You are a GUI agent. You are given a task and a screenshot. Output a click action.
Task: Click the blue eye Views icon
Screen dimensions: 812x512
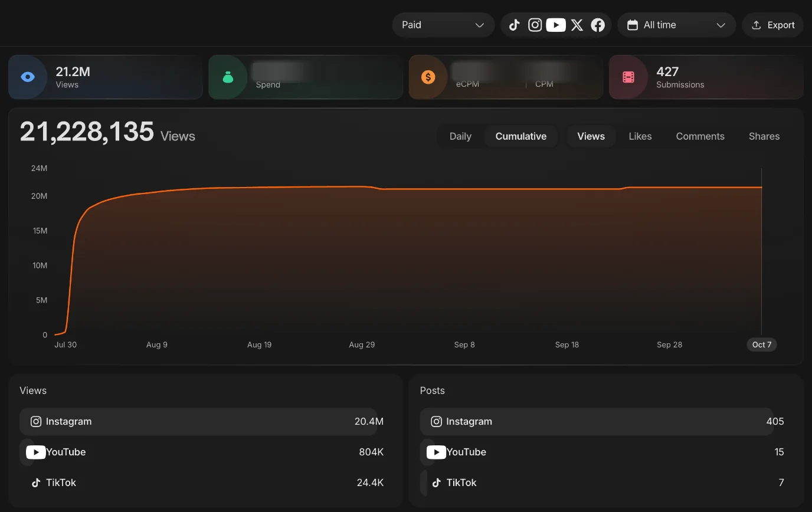tap(28, 77)
